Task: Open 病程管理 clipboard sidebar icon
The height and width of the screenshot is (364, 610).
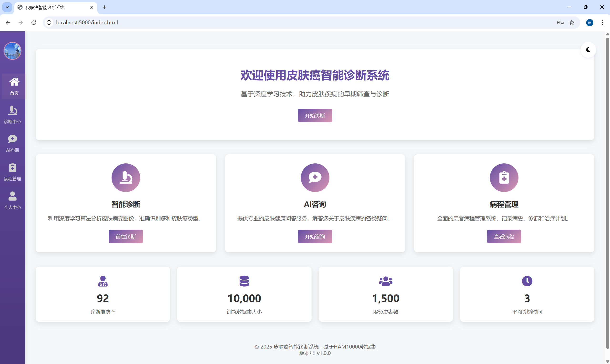Action: [12, 168]
